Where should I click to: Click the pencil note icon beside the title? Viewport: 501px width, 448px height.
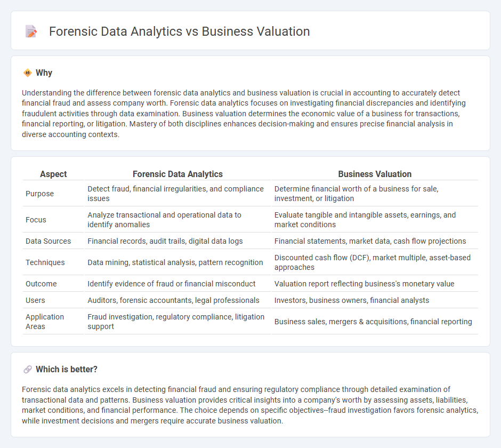click(31, 31)
